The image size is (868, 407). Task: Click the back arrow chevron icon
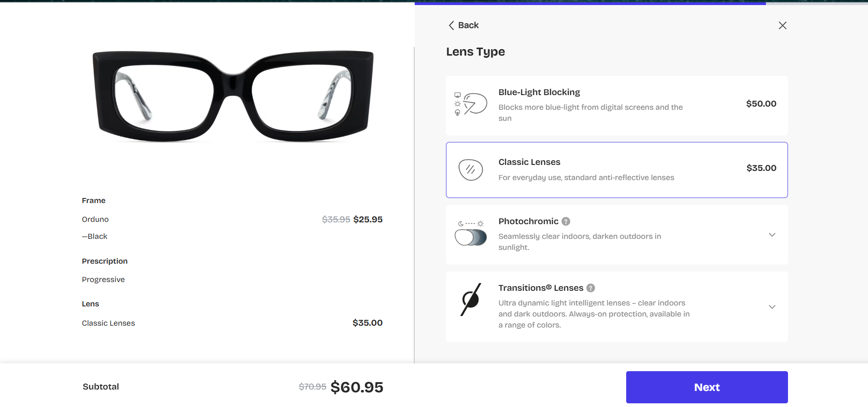[451, 25]
